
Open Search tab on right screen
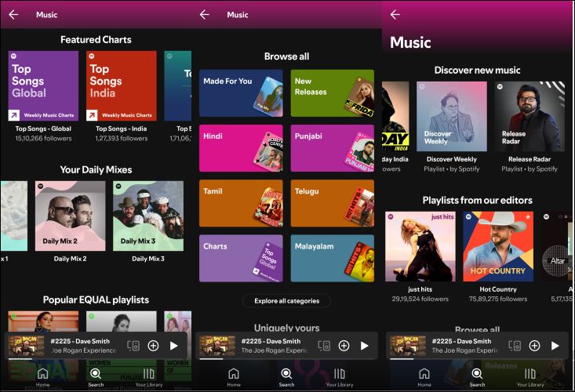[x=477, y=377]
